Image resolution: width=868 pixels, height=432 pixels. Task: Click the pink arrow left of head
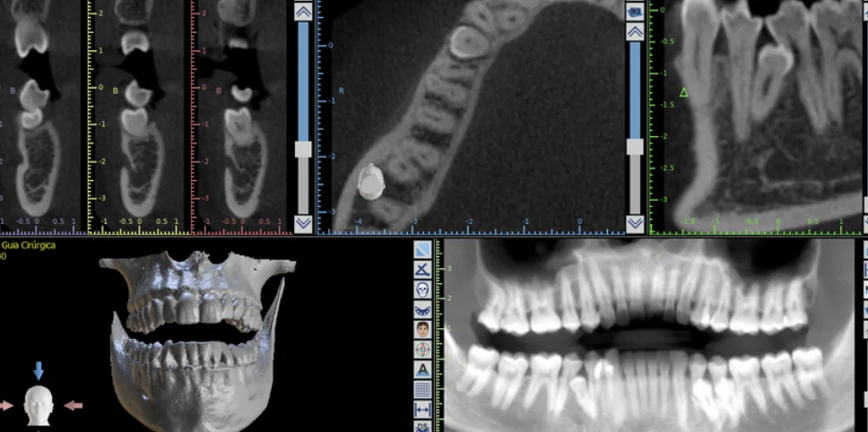coord(6,405)
